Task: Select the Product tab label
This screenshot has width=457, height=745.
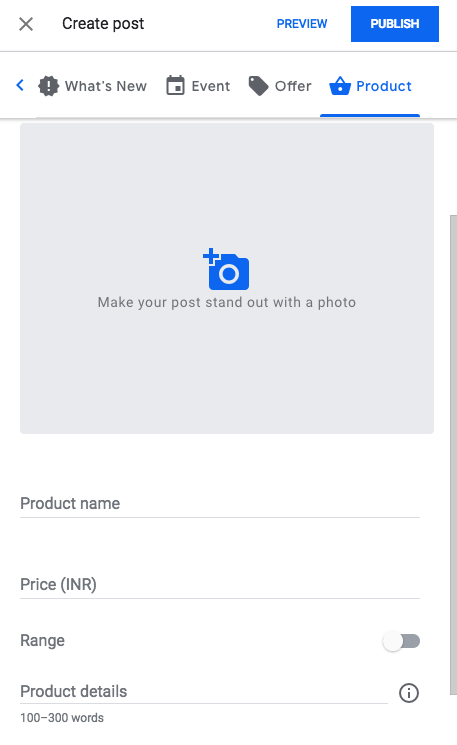Action: point(384,86)
